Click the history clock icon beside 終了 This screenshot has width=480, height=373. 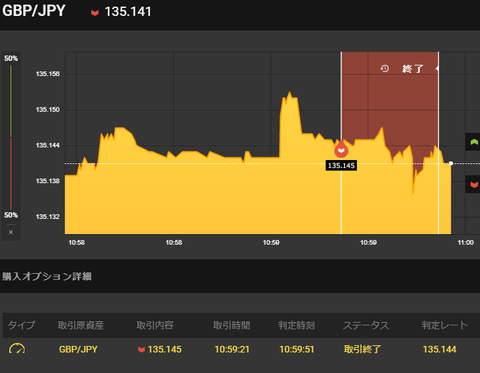coord(385,68)
